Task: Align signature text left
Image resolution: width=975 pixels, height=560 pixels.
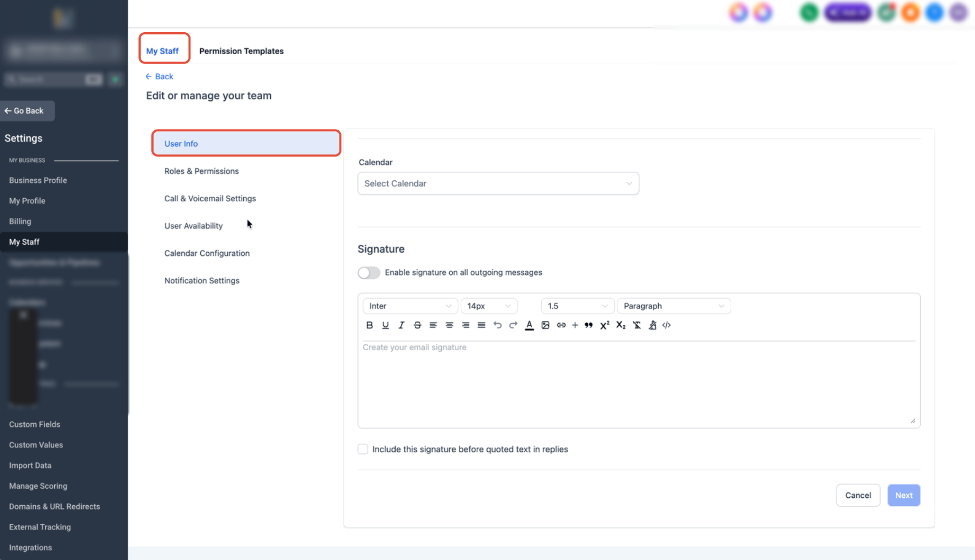Action: [433, 325]
